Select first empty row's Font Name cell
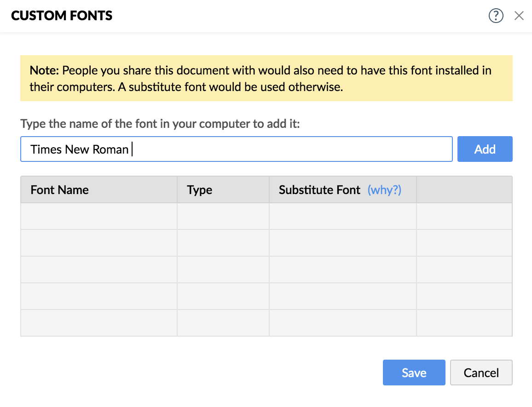 (98, 216)
